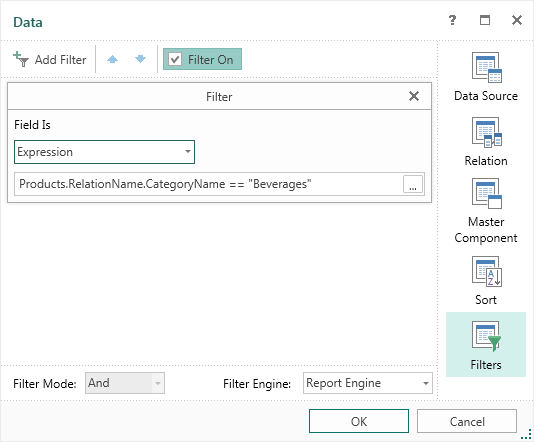The width and height of the screenshot is (534, 442).
Task: Open the Filter Mode And dropdown
Action: pyautogui.click(x=125, y=383)
